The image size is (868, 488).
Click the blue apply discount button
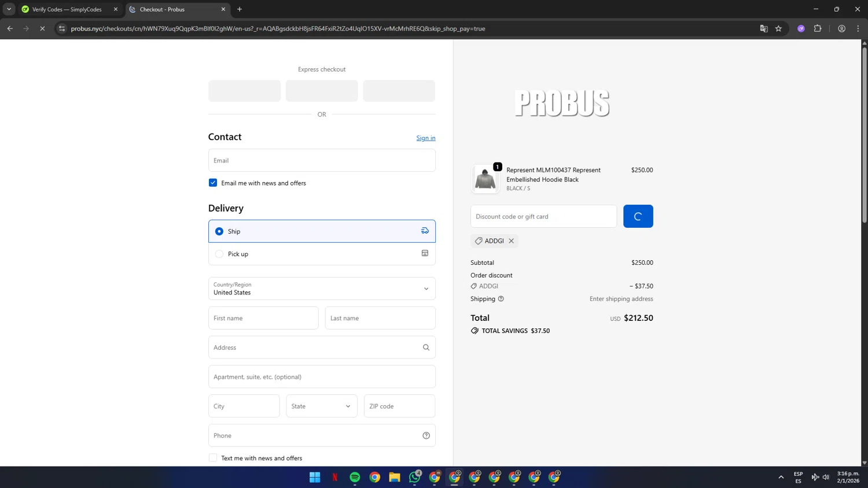(x=638, y=216)
